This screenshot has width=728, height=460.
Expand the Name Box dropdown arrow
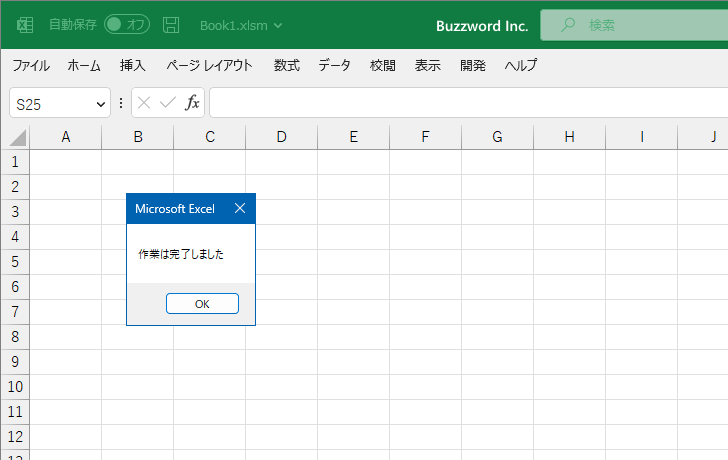coord(100,104)
